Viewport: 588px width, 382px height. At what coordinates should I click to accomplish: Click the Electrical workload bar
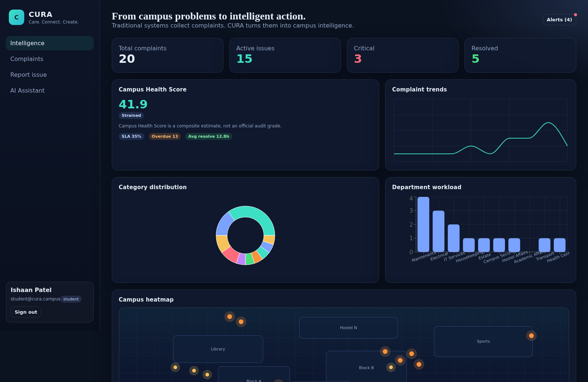(438, 231)
